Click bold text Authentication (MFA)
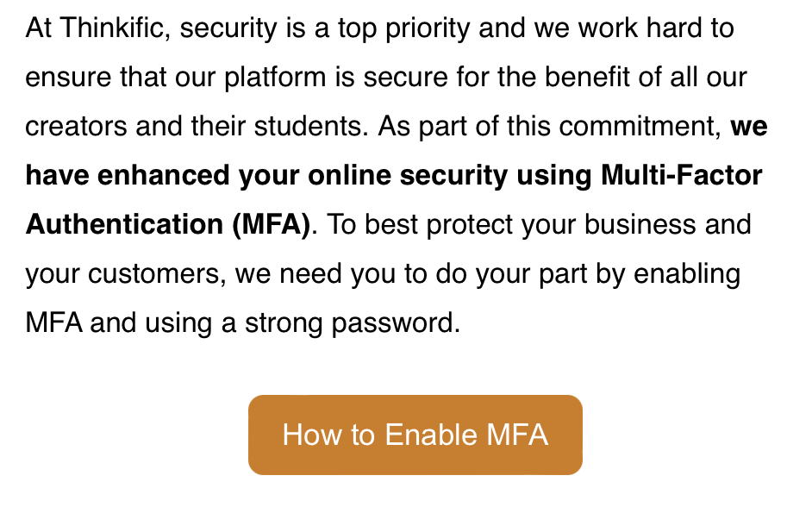 (x=167, y=225)
